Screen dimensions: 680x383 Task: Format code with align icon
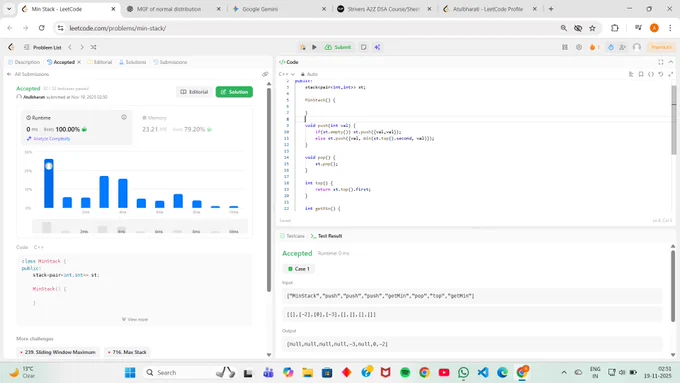click(631, 74)
